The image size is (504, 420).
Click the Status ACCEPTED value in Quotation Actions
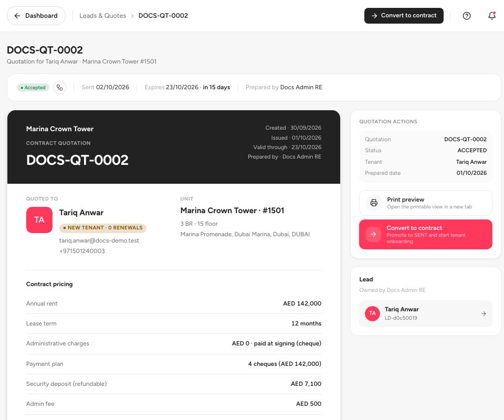coord(472,150)
